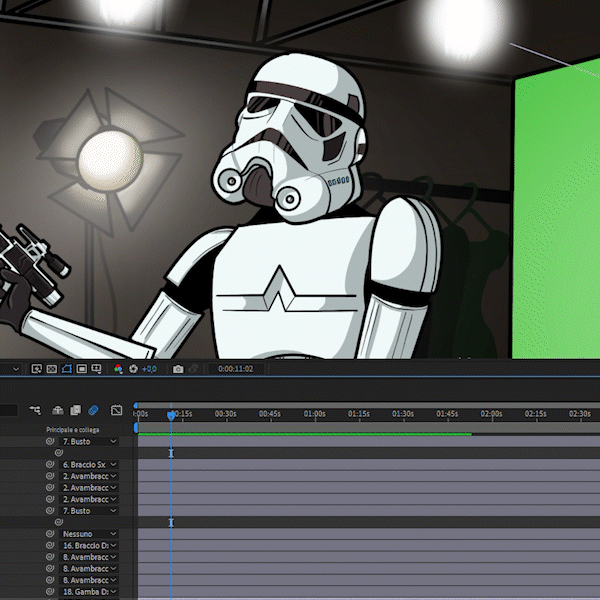Screen dimensions: 600x600
Task: Open grid and guide options
Action: pyautogui.click(x=96, y=369)
